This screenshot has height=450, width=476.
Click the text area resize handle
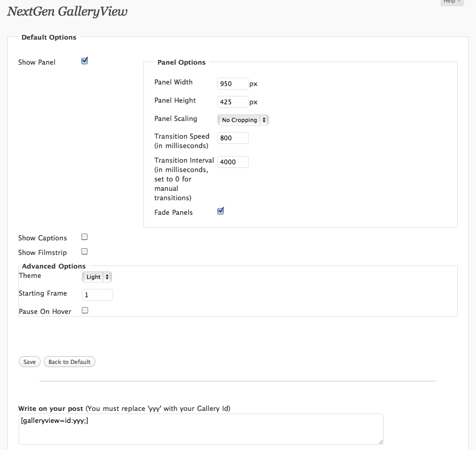click(x=381, y=442)
